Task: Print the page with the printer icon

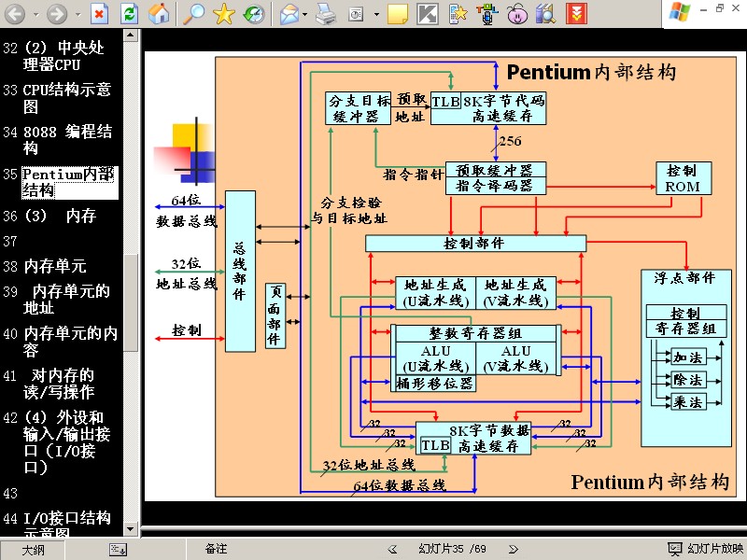Action: coord(326,14)
